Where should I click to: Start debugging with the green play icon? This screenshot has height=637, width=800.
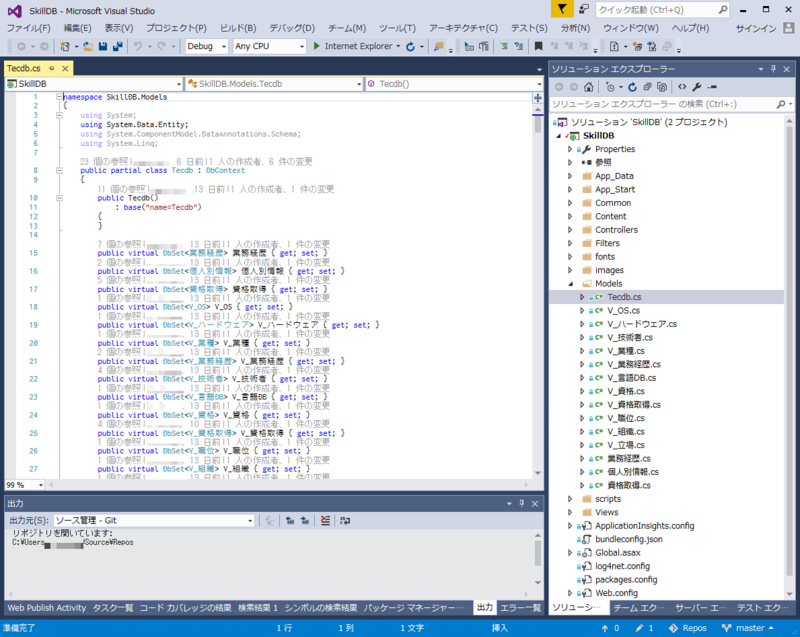[x=316, y=46]
